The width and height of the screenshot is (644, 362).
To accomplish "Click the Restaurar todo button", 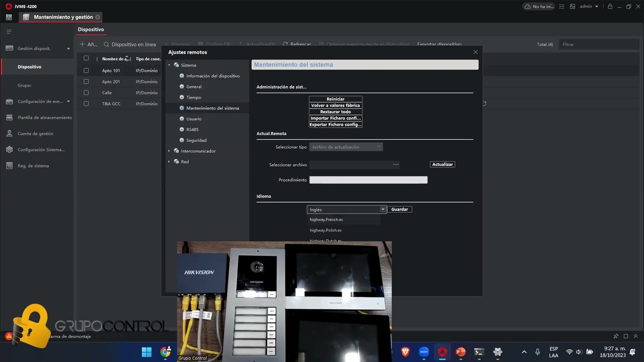I will (336, 112).
